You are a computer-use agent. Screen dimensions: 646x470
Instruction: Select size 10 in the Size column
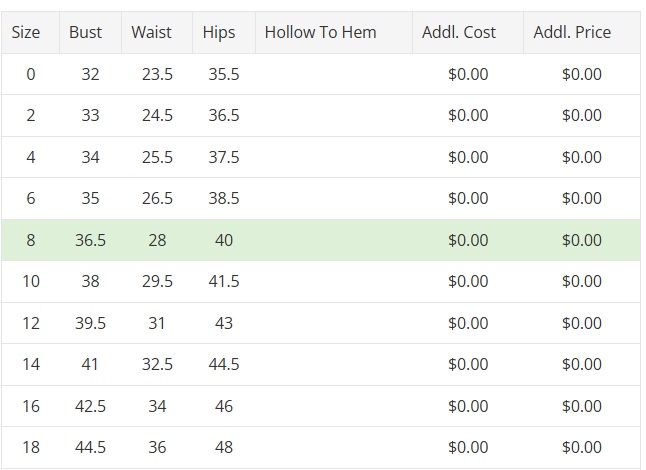tap(31, 281)
